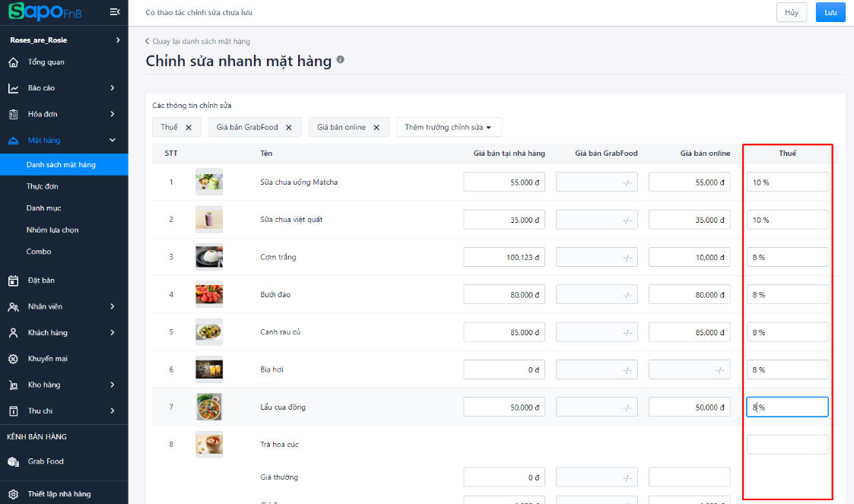Screen dimensions: 854x504
Task: Edit restaurant price for Giá thường variant
Action: click(x=504, y=477)
